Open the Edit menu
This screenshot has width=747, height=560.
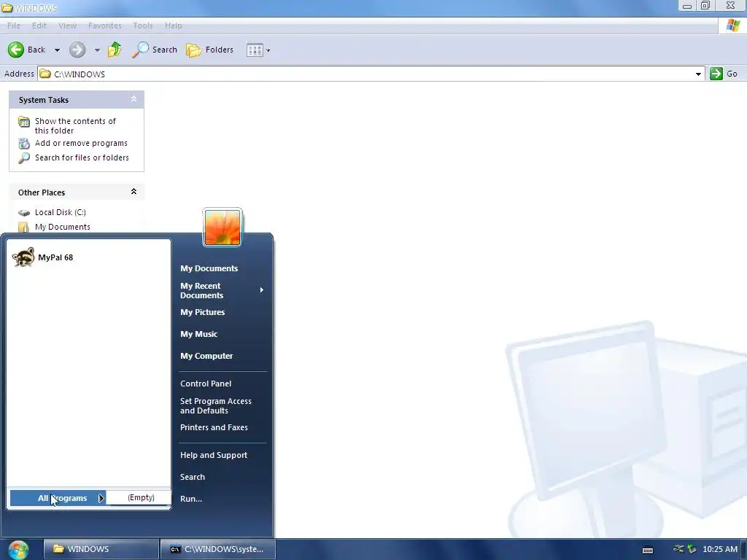tap(39, 26)
